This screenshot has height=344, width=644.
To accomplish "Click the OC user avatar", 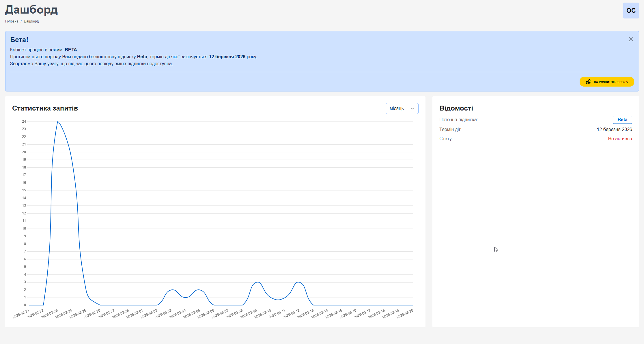I will pyautogui.click(x=631, y=11).
